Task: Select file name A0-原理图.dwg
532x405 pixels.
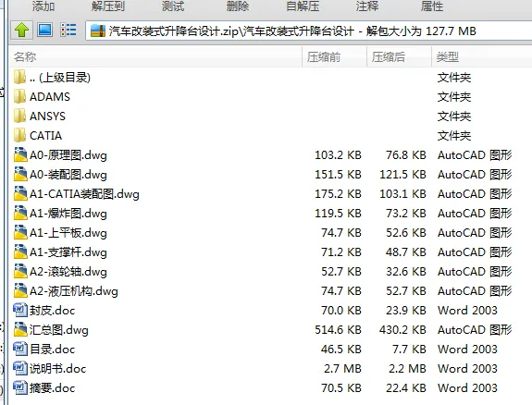Action: (68, 155)
